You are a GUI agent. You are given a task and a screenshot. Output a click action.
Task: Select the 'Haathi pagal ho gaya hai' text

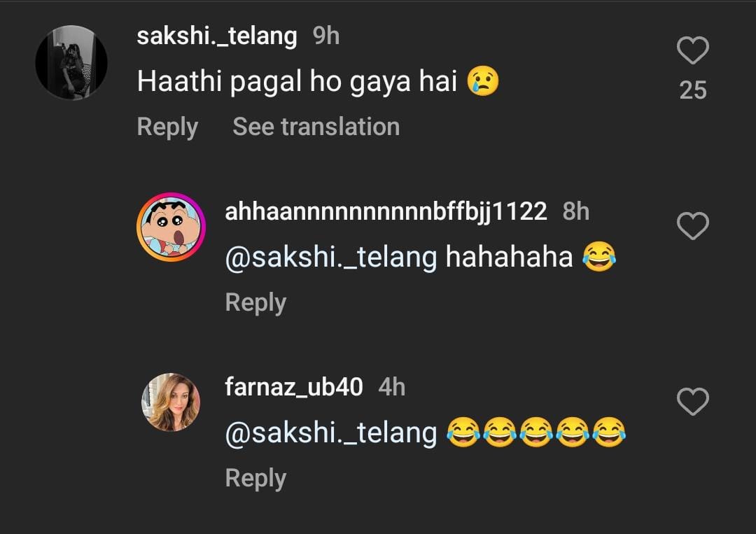point(297,82)
